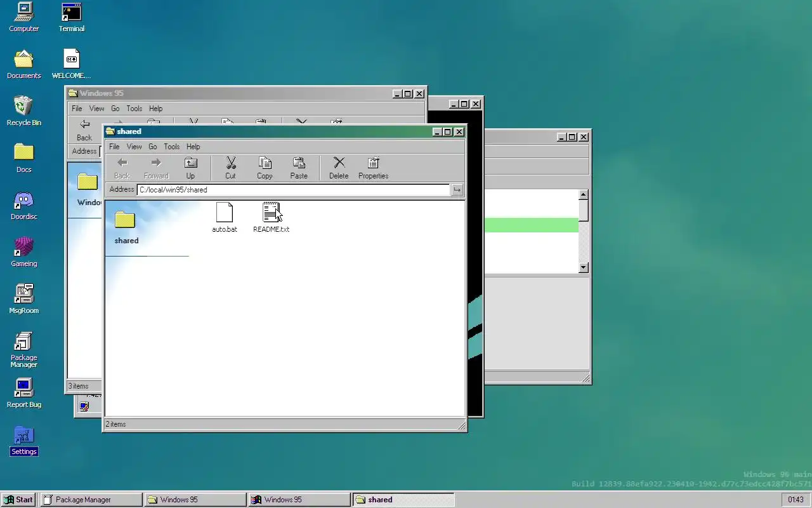Open the Docs desktop folder
The height and width of the screenshot is (508, 812).
pyautogui.click(x=23, y=158)
